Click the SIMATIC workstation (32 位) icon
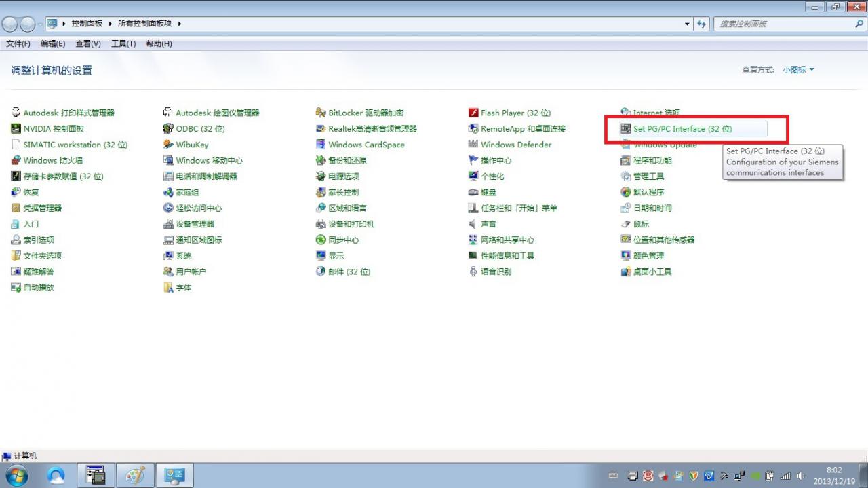Image resolution: width=868 pixels, height=488 pixels. [x=17, y=145]
